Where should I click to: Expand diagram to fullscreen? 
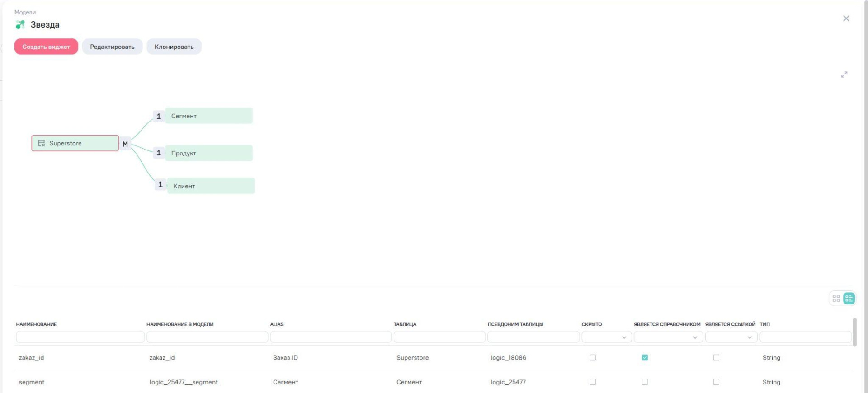[x=844, y=75]
